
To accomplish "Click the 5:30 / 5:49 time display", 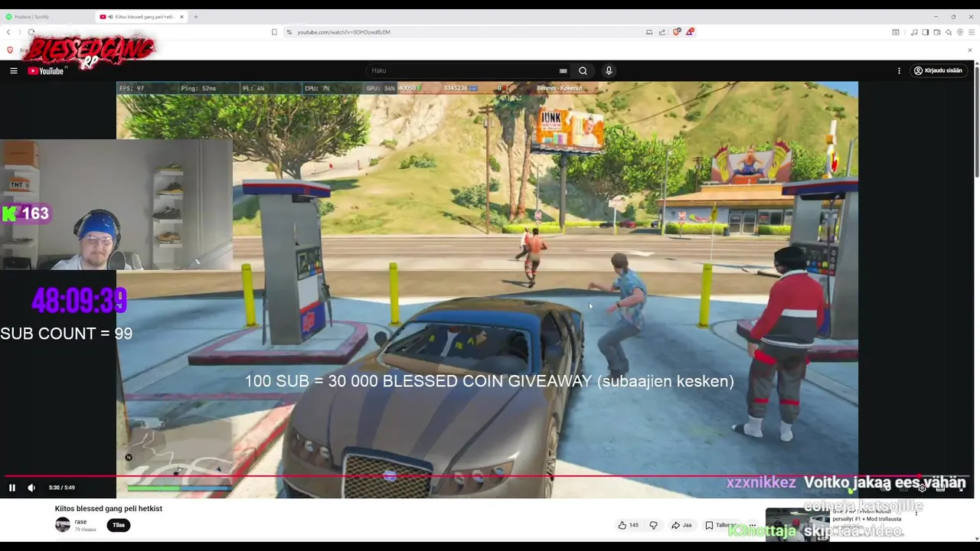I will pos(62,487).
